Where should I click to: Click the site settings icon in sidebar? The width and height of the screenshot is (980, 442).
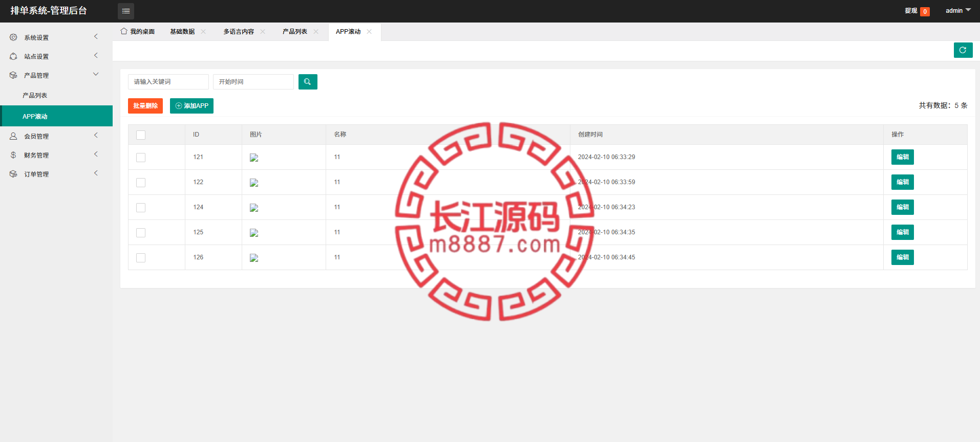coord(13,56)
